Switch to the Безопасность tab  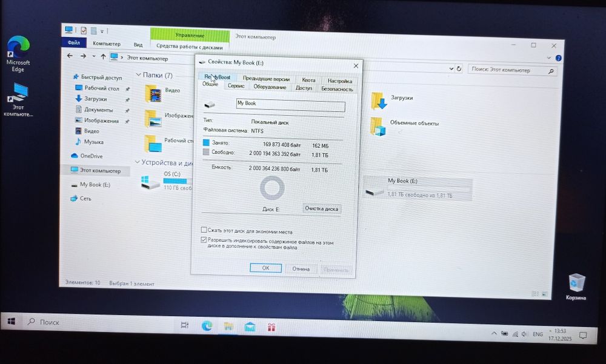337,89
